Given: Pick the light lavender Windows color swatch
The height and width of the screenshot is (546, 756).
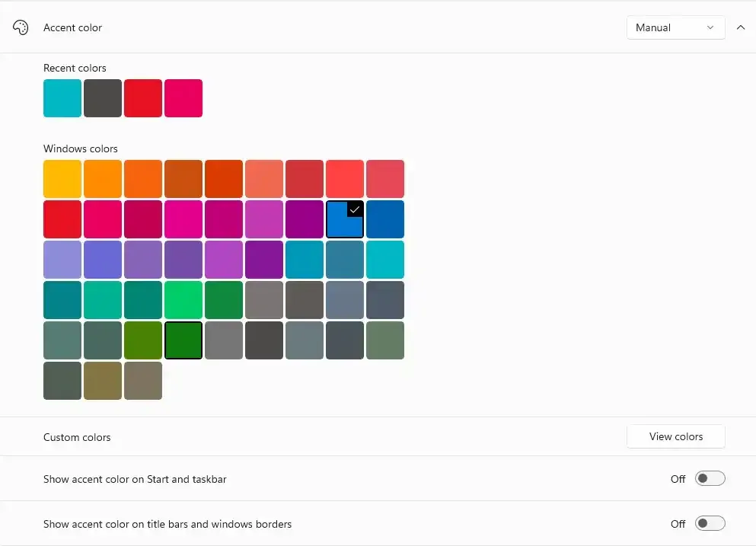Looking at the screenshot, I should click(x=62, y=260).
